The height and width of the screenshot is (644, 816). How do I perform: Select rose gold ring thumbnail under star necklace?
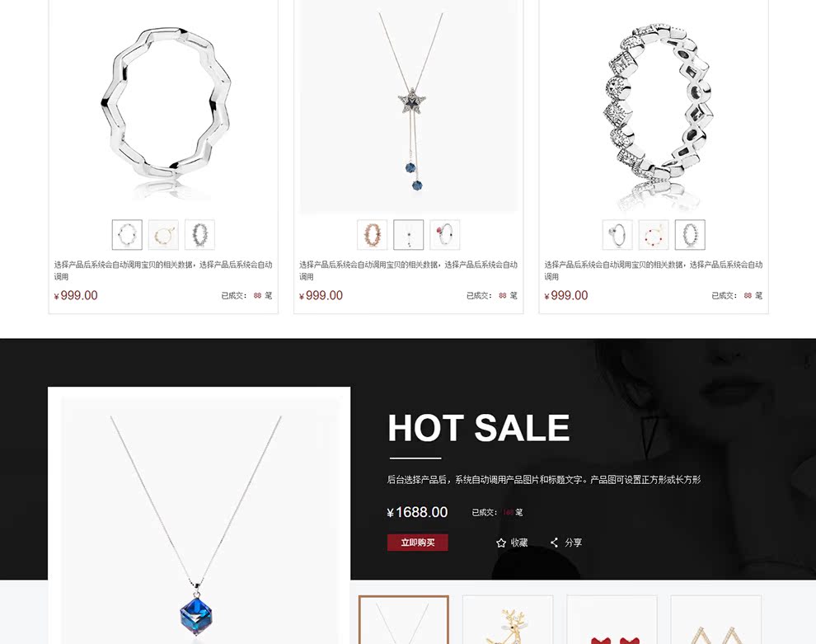point(372,235)
